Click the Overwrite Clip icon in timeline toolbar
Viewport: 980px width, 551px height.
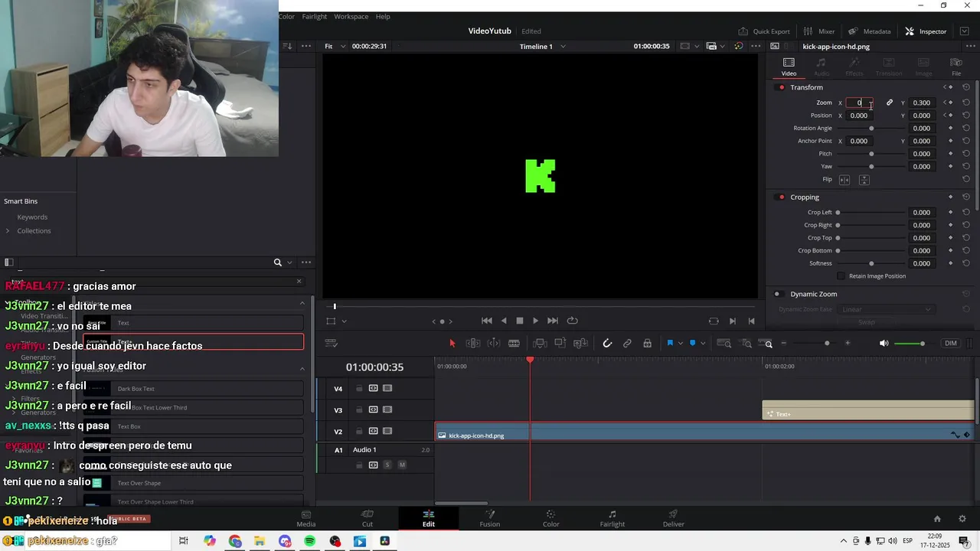(x=560, y=343)
